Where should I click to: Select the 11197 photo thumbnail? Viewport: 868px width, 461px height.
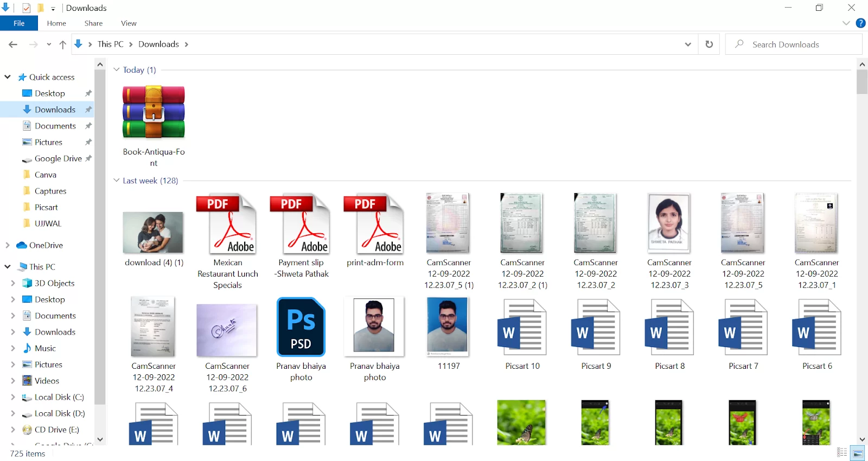448,326
